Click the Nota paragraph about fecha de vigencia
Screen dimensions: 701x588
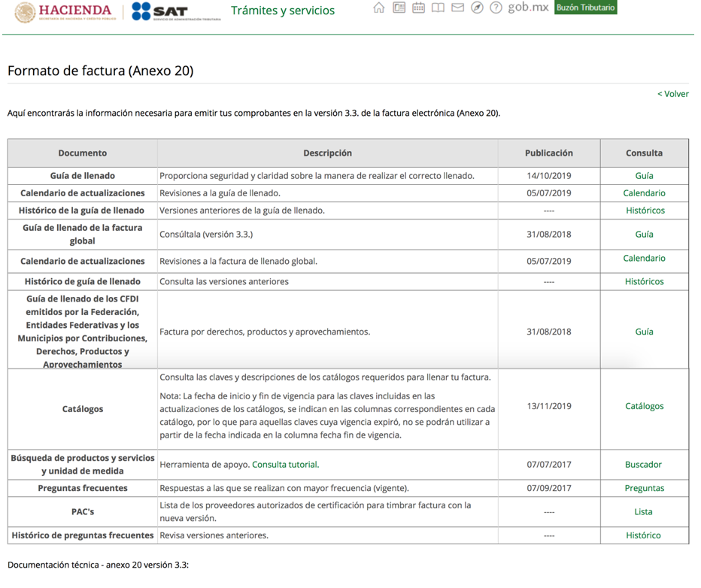[x=327, y=416]
